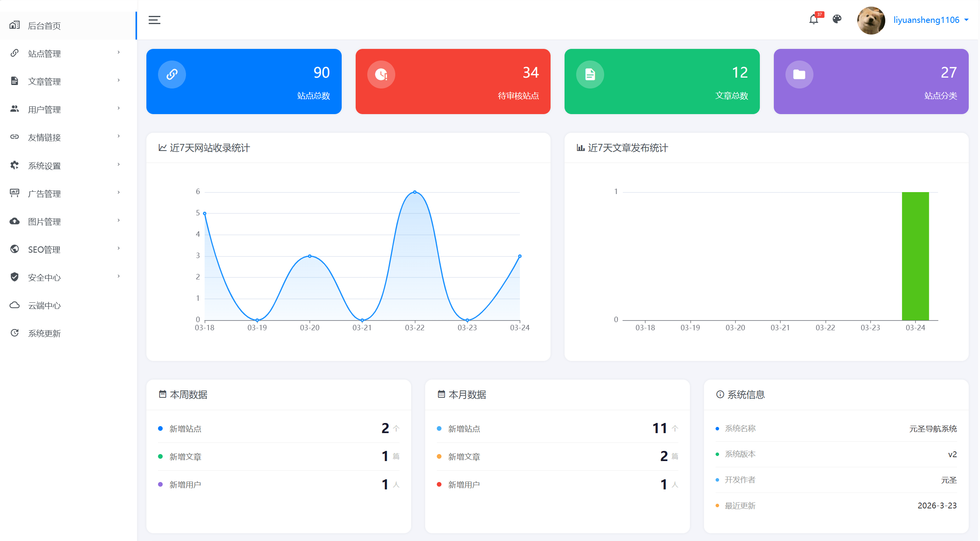Click the document icon on the 文章总数 card

(590, 74)
